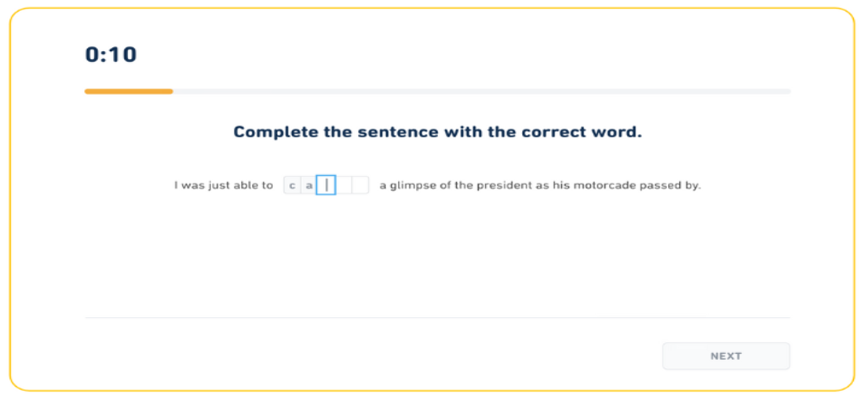Focus the highlighted third letter box
Image resolution: width=868 pixels, height=408 pixels.
[x=326, y=186]
